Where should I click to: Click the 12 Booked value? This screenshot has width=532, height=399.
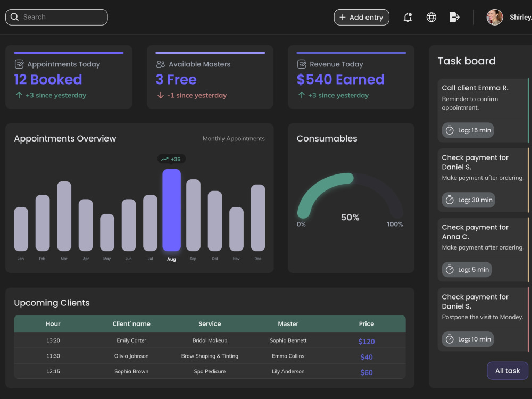click(48, 79)
